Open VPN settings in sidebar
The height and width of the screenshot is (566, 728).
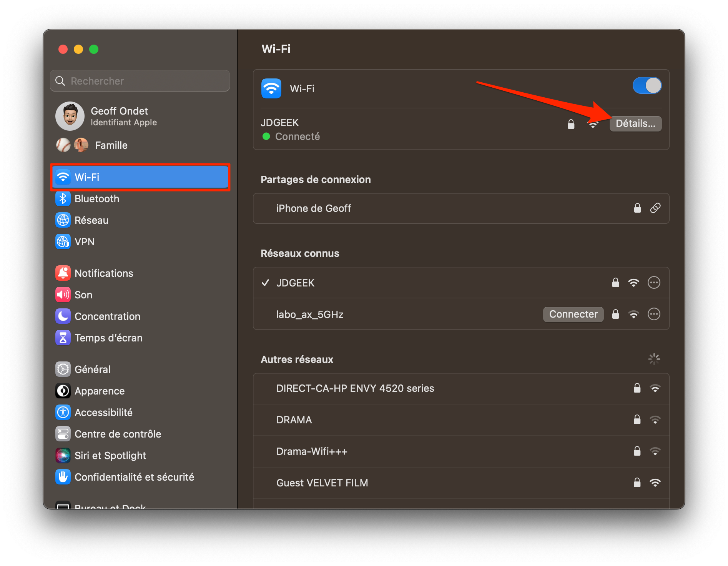[140, 242]
